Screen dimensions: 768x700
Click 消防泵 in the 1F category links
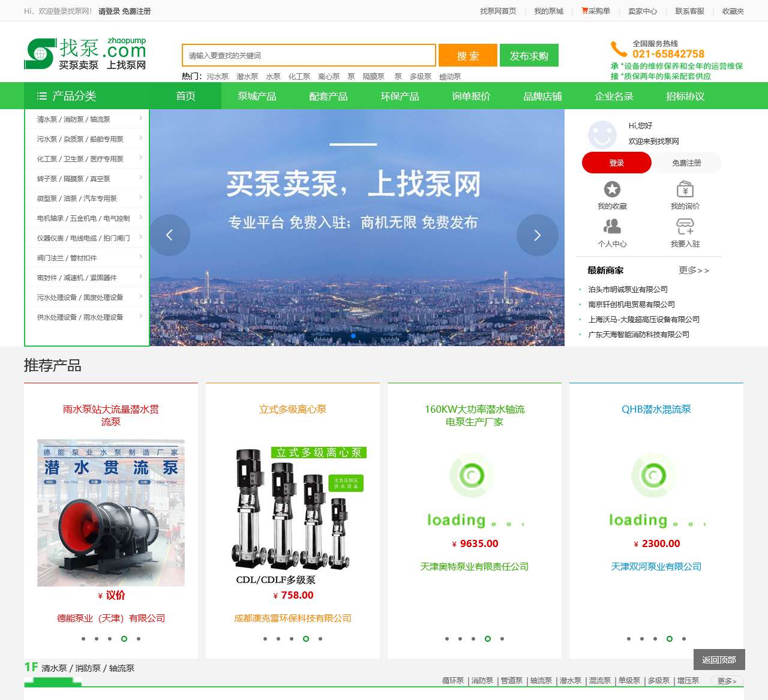(x=482, y=681)
